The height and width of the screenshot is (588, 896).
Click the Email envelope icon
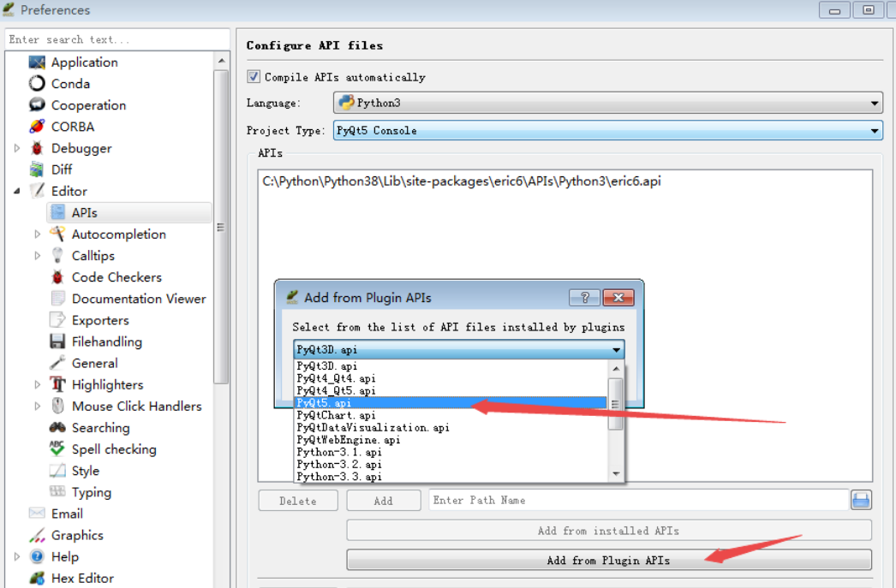coord(37,514)
